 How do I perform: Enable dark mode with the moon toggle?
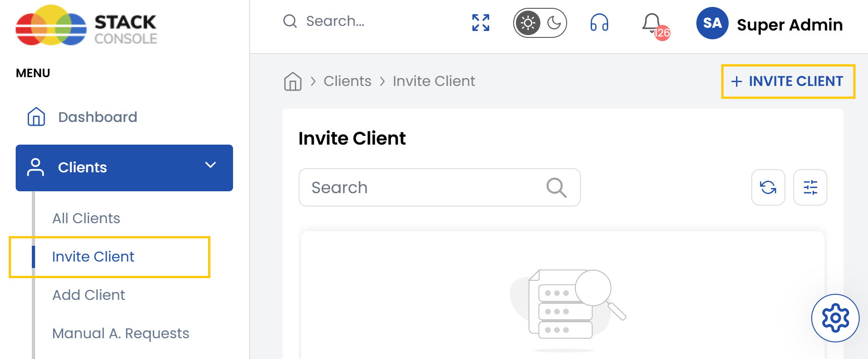(553, 23)
